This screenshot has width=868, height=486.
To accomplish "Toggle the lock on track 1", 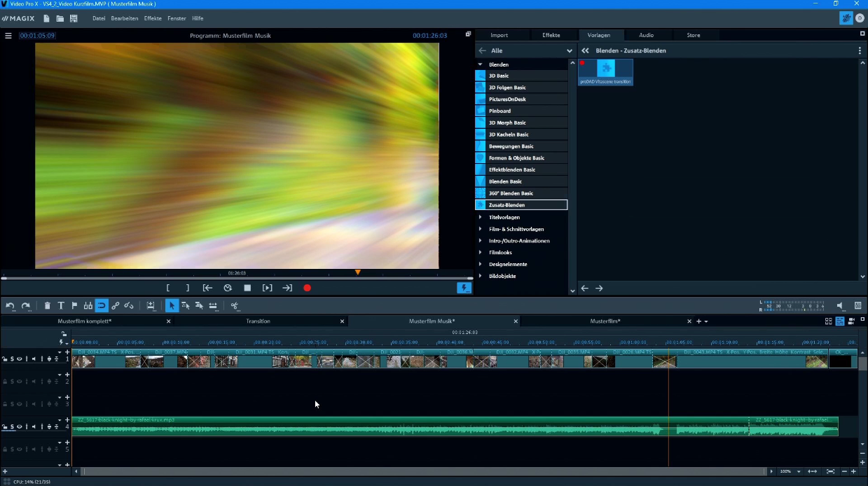I will [x=4, y=359].
